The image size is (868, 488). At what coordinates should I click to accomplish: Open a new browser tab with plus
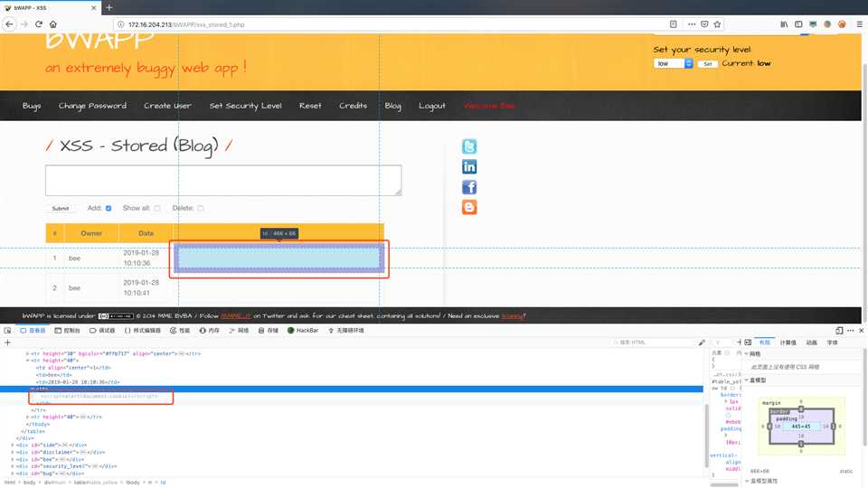pyautogui.click(x=109, y=8)
